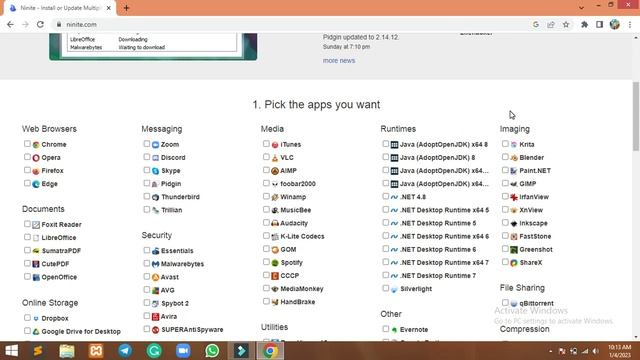Viewport: 640px width, 360px height.
Task: Click the .NET Desktop Runtime x64 7 label
Action: (x=444, y=262)
